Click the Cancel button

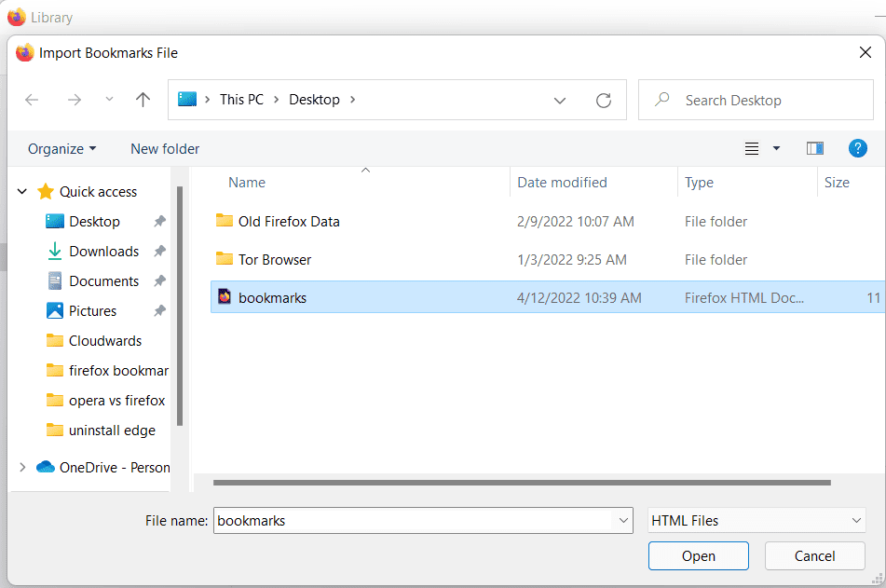tap(815, 555)
